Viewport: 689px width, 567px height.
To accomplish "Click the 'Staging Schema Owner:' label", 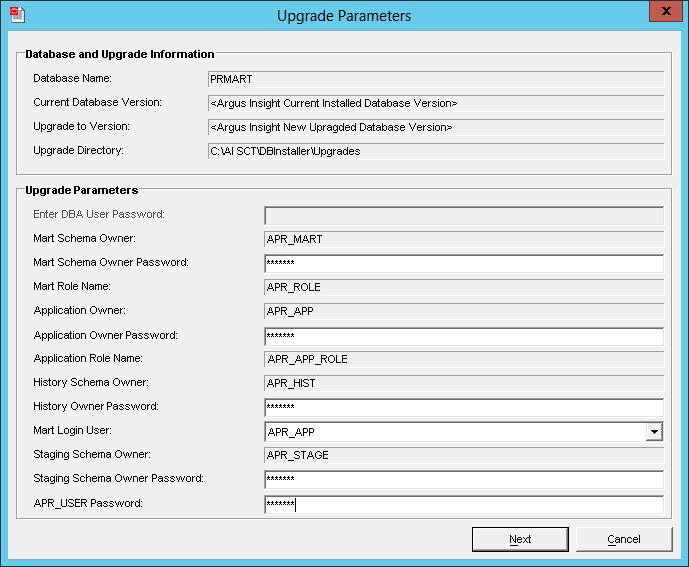I will [x=92, y=454].
